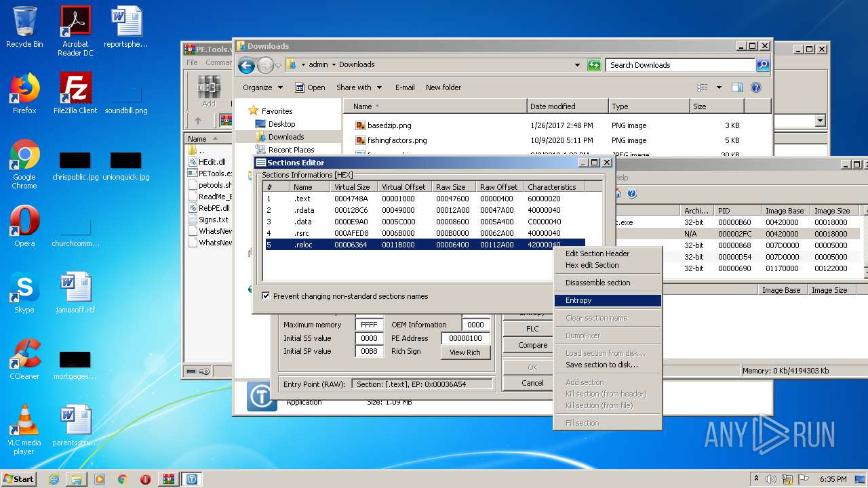
Task: Click PE Address input field
Action: [x=465, y=338]
